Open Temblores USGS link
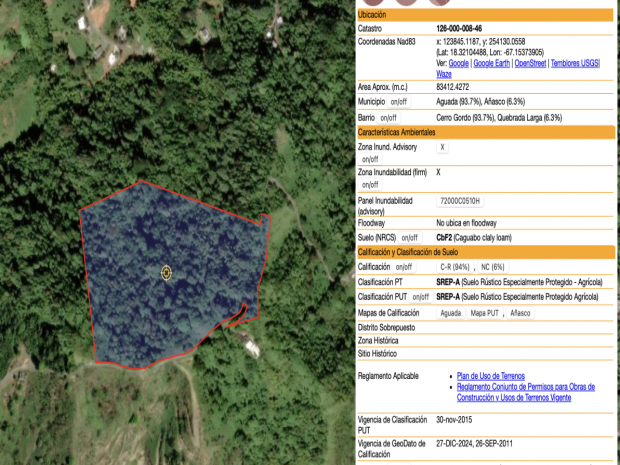Screen dimensions: 620x465 [575, 63]
